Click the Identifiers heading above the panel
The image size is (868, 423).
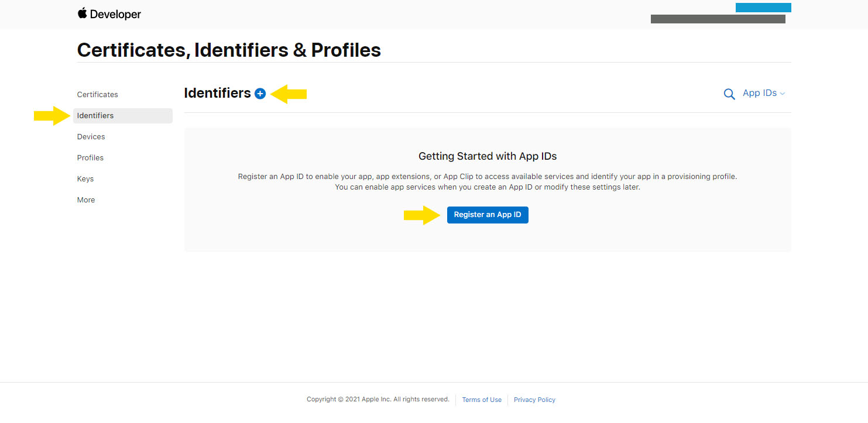tap(217, 93)
